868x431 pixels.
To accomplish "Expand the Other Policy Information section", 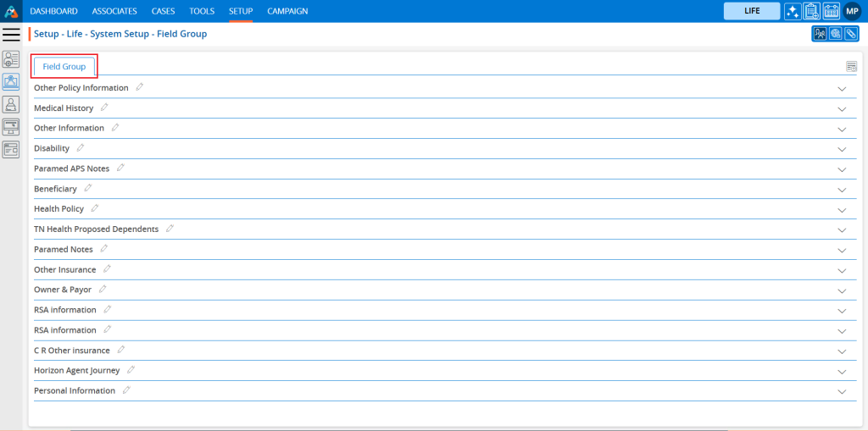I will pyautogui.click(x=842, y=89).
